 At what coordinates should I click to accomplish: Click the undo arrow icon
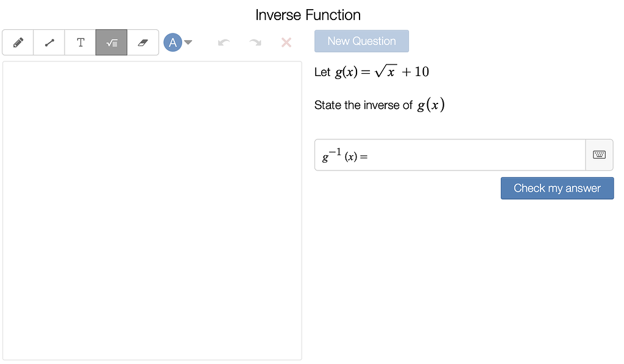(x=224, y=42)
